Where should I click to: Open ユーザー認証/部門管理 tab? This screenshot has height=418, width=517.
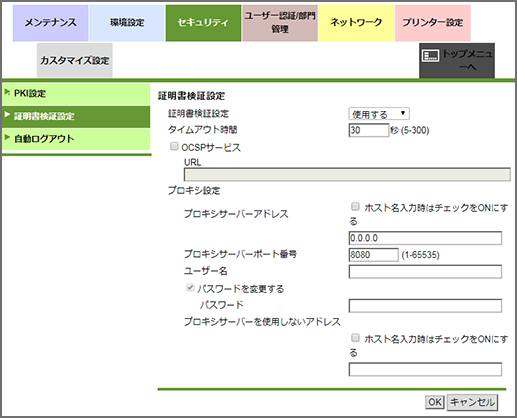click(280, 23)
